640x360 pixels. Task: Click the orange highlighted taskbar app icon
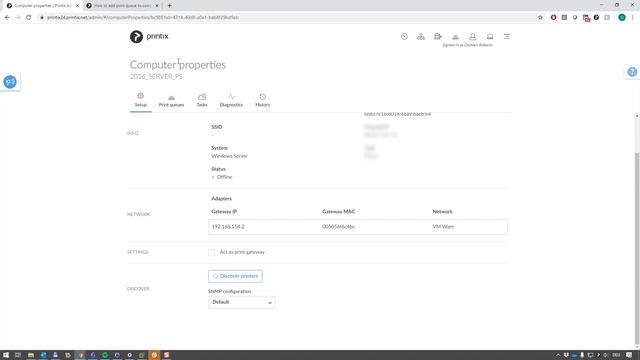pyautogui.click(x=154, y=355)
